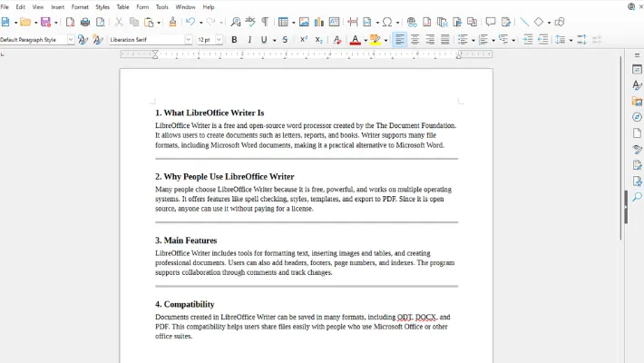
Task: Toggle Print Preview mode
Action: pyautogui.click(x=100, y=22)
